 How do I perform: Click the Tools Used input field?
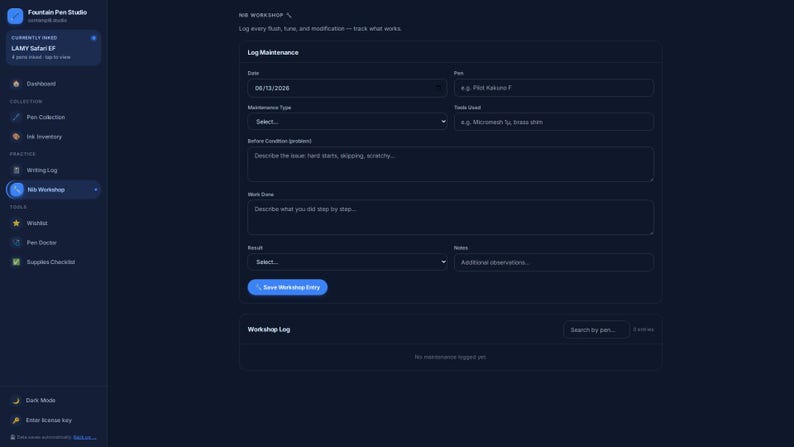(x=553, y=122)
